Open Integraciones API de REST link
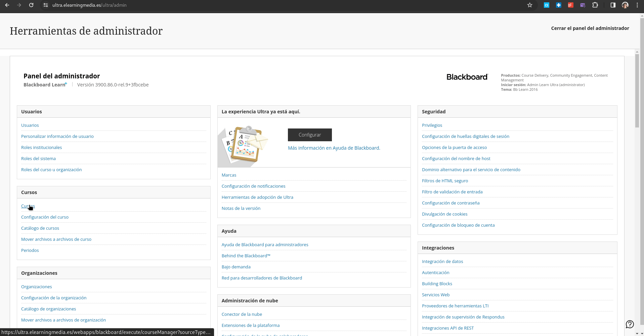The height and width of the screenshot is (336, 644). tap(448, 328)
